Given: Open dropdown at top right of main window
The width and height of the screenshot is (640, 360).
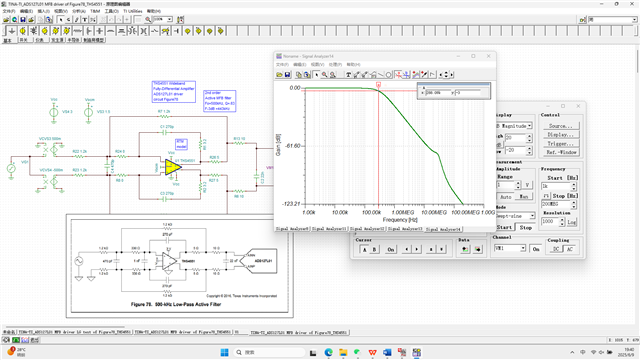Looking at the screenshot, I should click(634, 20).
